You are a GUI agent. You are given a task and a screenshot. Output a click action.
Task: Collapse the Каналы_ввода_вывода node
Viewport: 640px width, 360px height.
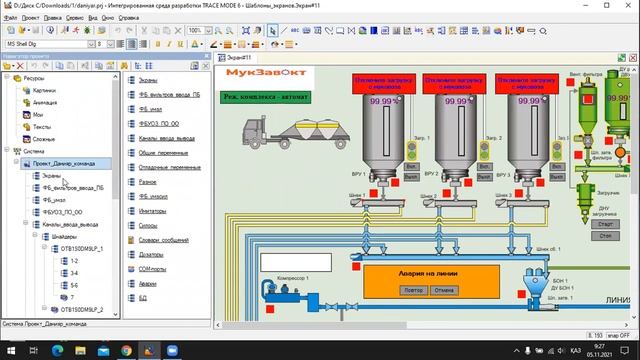pyautogui.click(x=25, y=223)
